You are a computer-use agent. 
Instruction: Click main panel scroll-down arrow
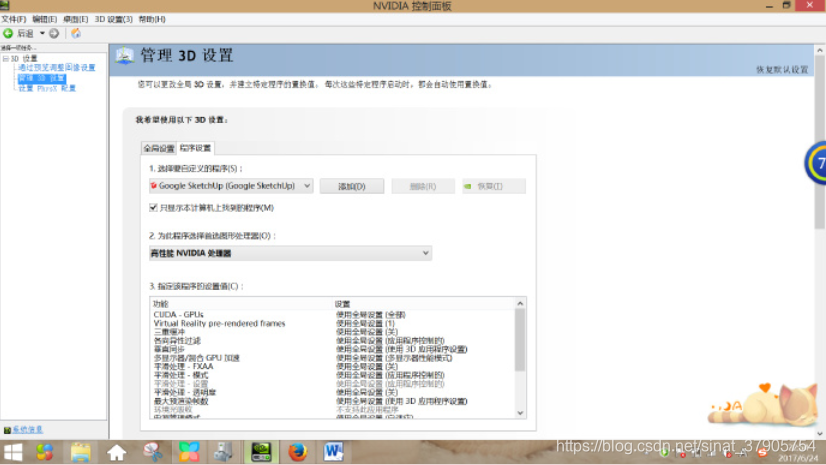coord(820,433)
